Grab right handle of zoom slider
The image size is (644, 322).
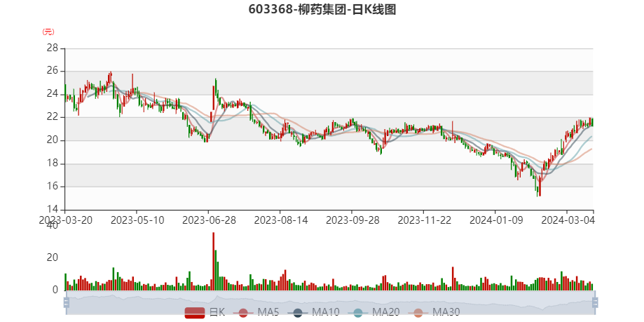595,302
